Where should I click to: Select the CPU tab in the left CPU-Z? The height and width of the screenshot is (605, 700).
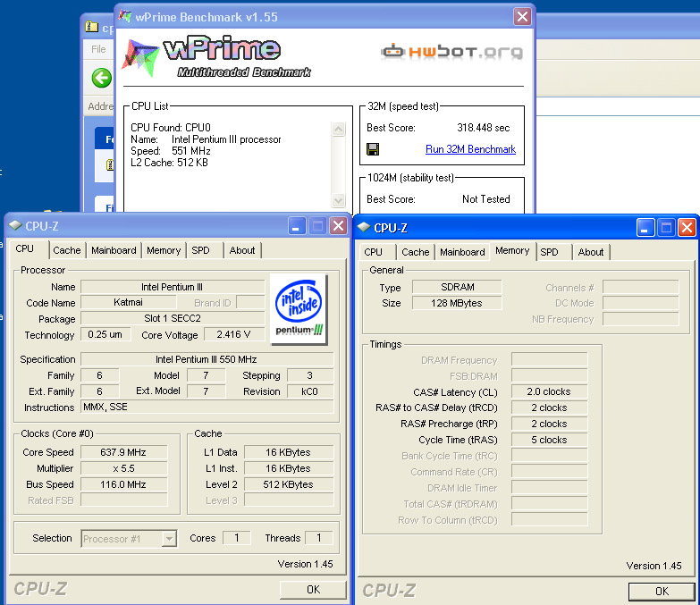click(24, 248)
